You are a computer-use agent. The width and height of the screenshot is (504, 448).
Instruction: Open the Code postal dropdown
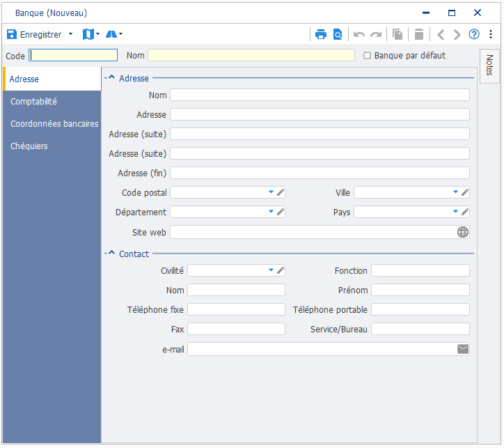tap(271, 192)
